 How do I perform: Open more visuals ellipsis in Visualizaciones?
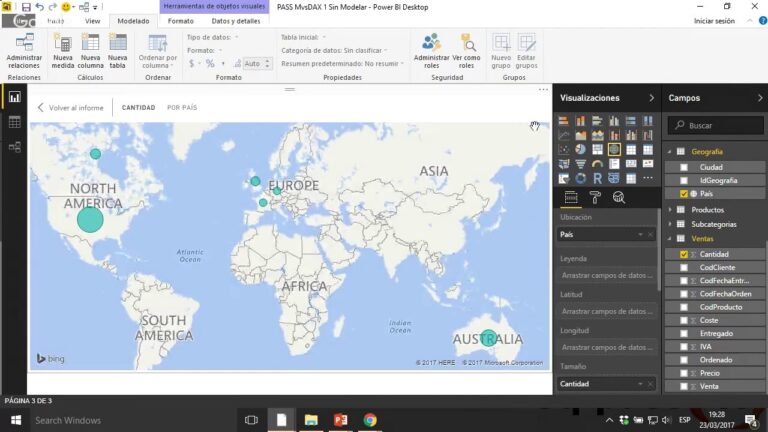pyautogui.click(x=648, y=178)
